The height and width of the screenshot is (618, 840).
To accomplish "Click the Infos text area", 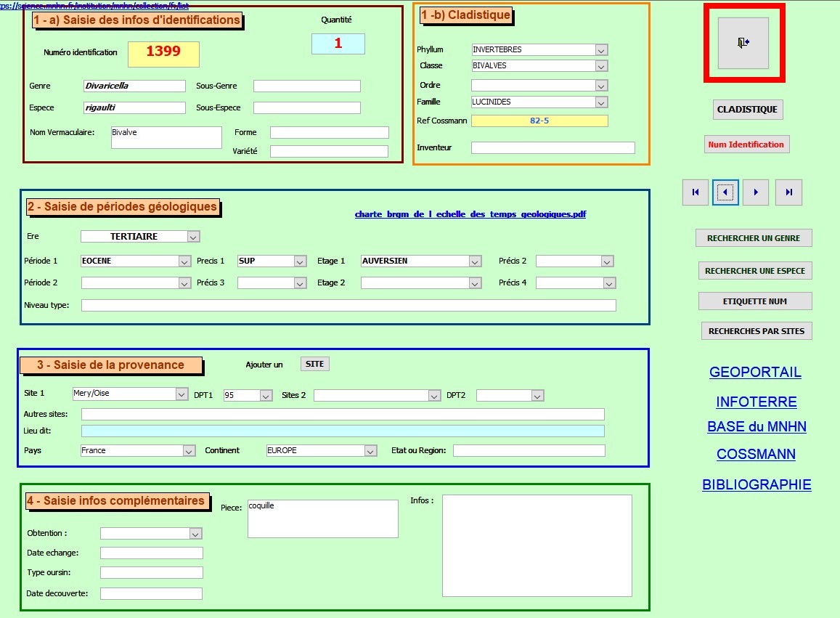I will [537, 545].
